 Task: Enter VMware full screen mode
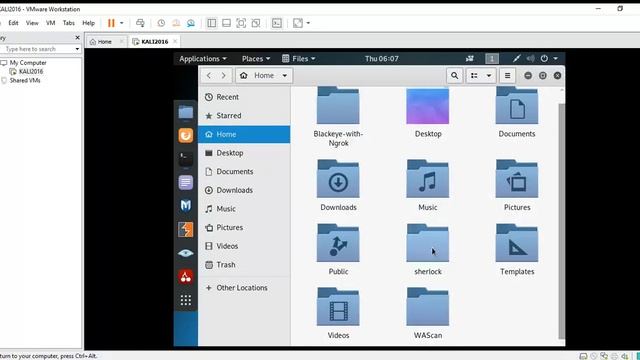(x=241, y=23)
